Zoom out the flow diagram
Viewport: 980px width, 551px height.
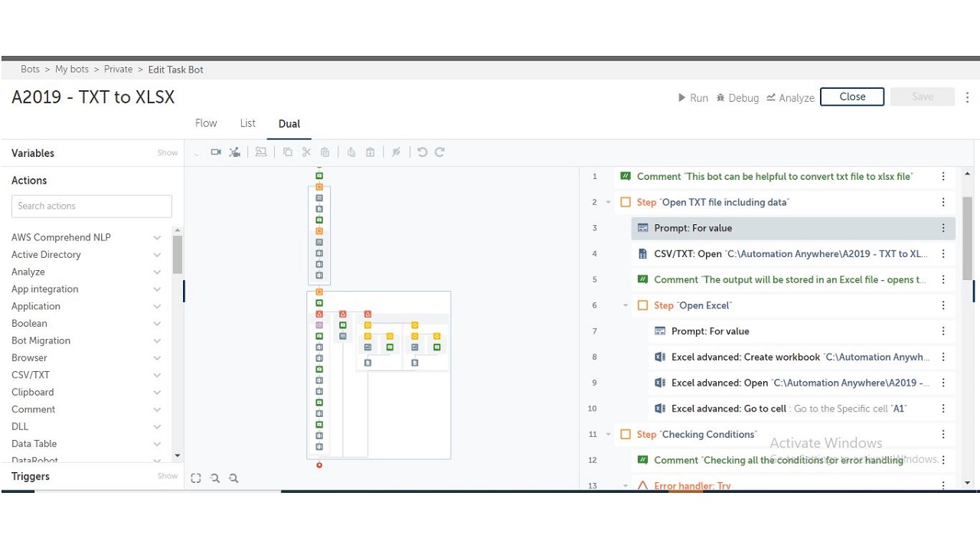215,478
